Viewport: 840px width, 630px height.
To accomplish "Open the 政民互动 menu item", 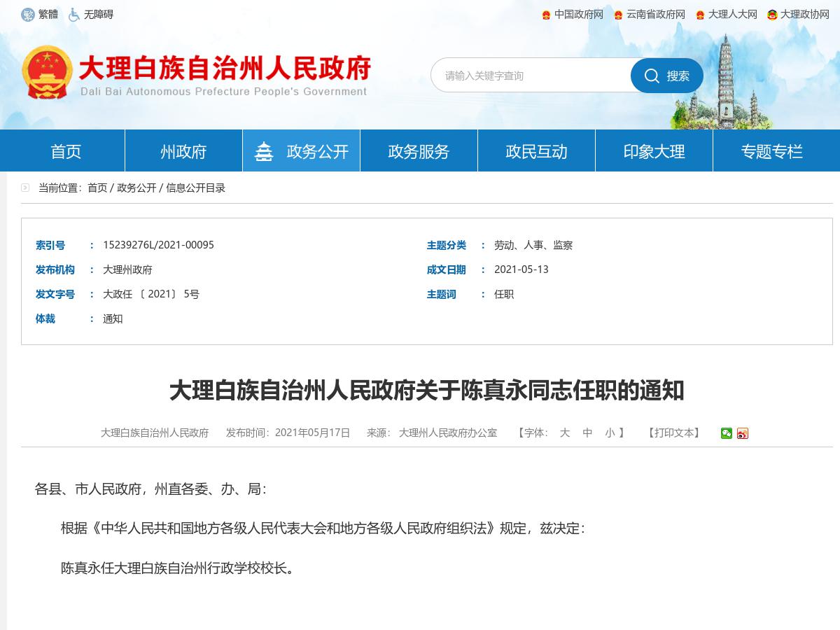I will coord(535,150).
